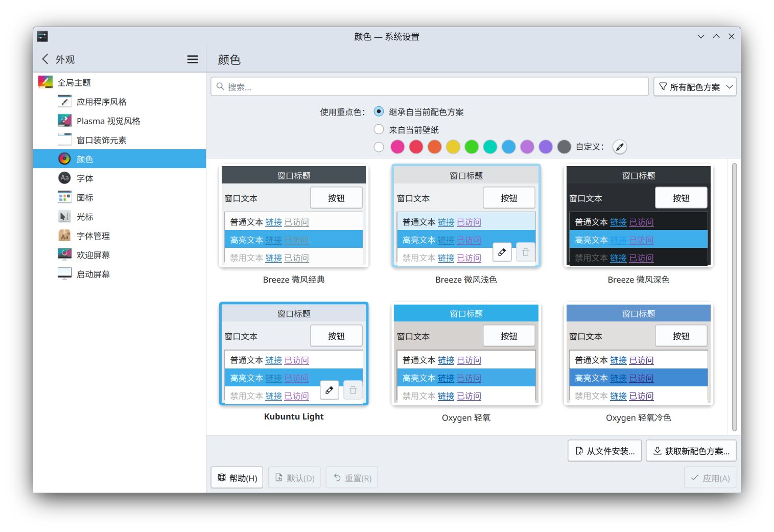This screenshot has height=532, width=774.
Task: Click the magnifier icon in search field
Action: click(x=220, y=86)
